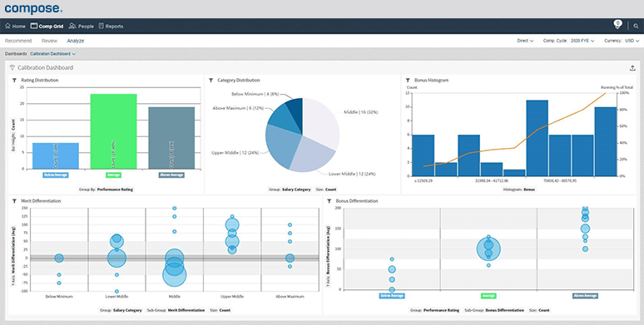Open search with the magnifier icon
Image resolution: width=644 pixels, height=325 pixels.
pyautogui.click(x=637, y=26)
